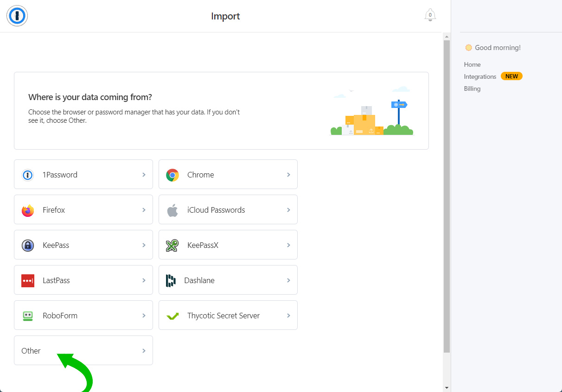
Task: Pick the KeePassX key icon
Action: pyautogui.click(x=172, y=245)
